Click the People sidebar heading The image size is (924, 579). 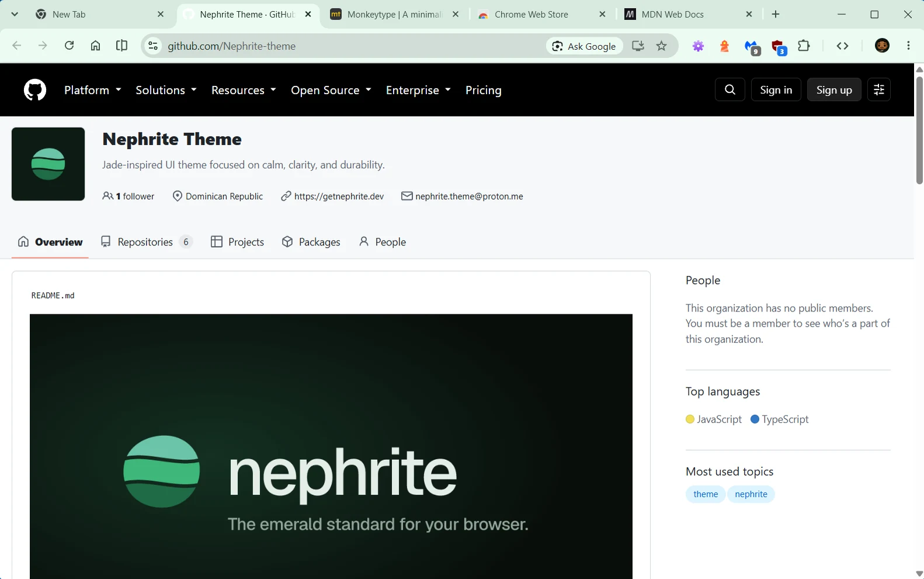703,280
